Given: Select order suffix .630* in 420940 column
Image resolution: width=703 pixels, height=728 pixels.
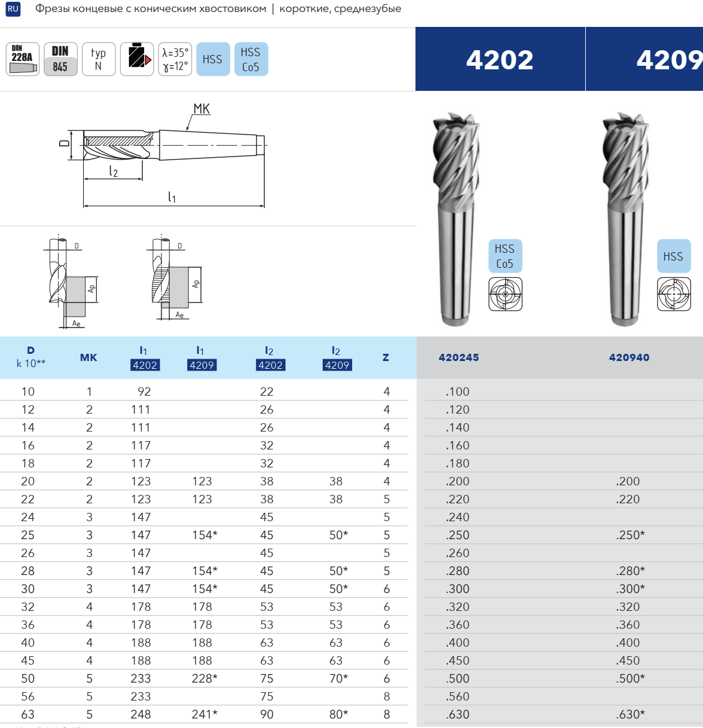Looking at the screenshot, I should click(x=630, y=714).
